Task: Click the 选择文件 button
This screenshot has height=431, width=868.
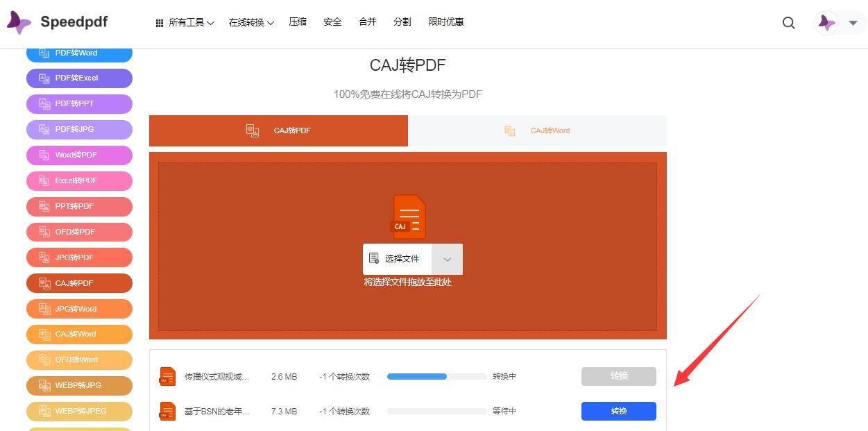Action: click(x=397, y=259)
